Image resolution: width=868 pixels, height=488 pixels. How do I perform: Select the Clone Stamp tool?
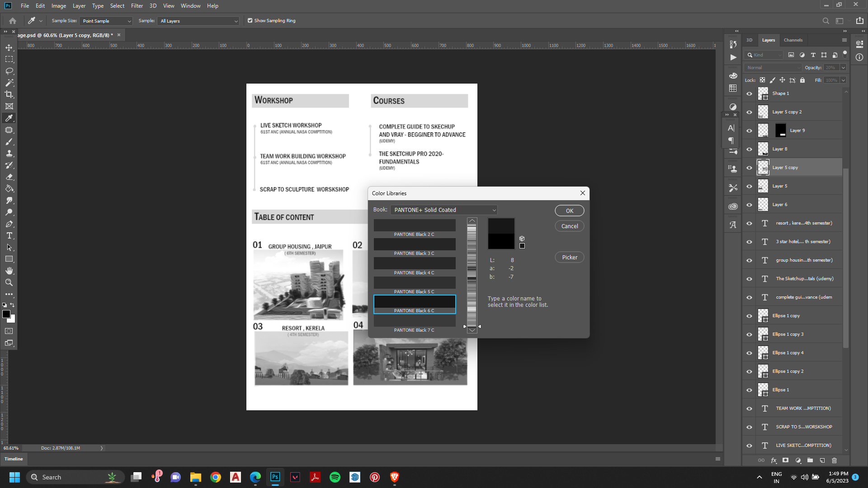click(x=9, y=153)
